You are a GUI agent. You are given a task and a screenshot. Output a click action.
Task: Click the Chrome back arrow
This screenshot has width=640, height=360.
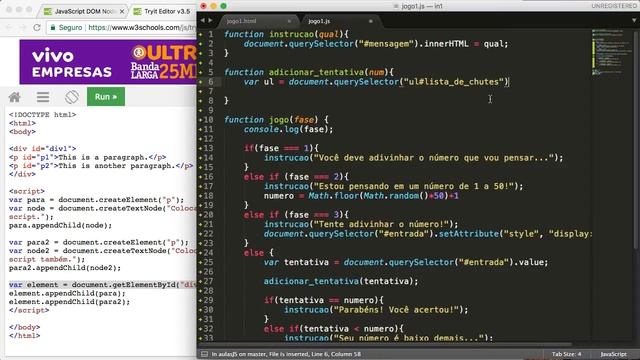(x=9, y=27)
